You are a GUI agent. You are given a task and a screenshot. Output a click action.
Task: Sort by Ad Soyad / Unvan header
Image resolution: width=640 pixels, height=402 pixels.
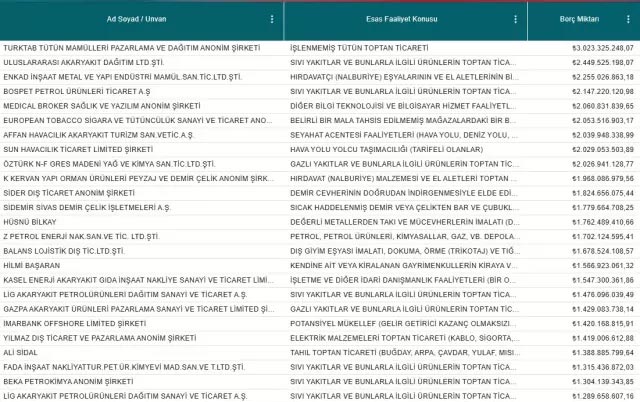point(136,19)
